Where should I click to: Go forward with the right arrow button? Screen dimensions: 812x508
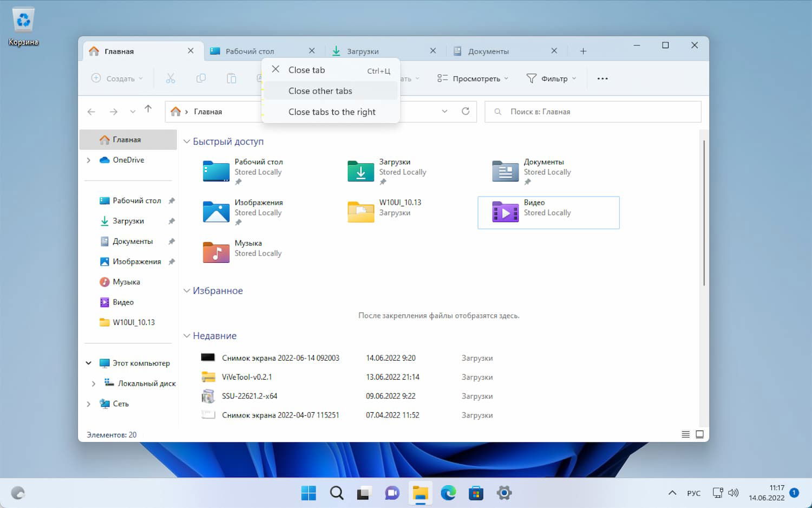coord(113,112)
